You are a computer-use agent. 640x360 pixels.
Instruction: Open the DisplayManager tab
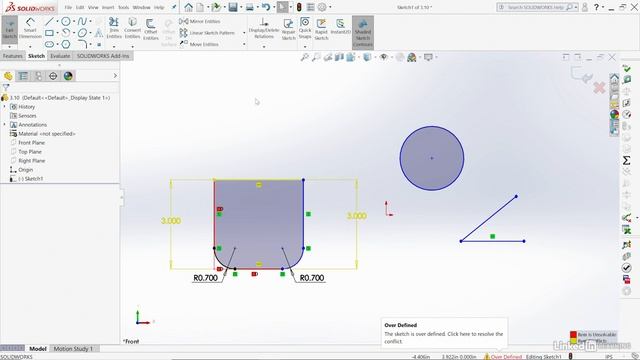(x=68, y=76)
